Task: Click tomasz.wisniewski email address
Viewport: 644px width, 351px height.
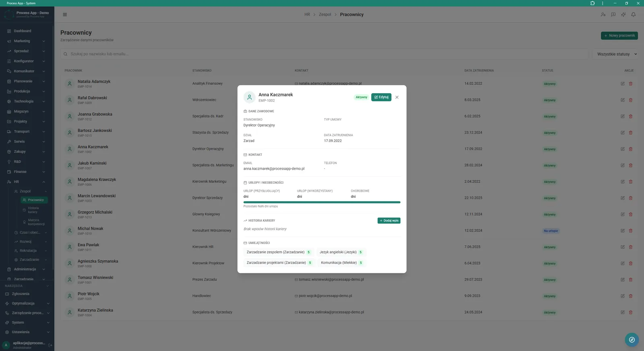Action: click(331, 279)
